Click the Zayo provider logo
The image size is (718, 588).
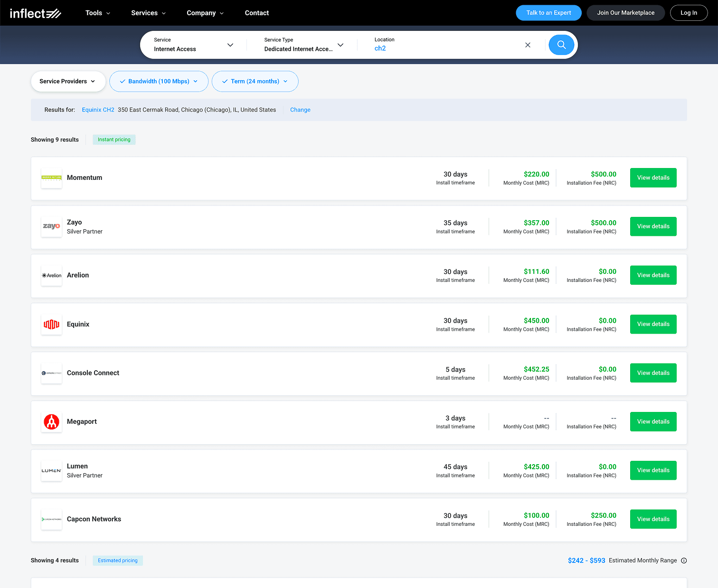(51, 226)
